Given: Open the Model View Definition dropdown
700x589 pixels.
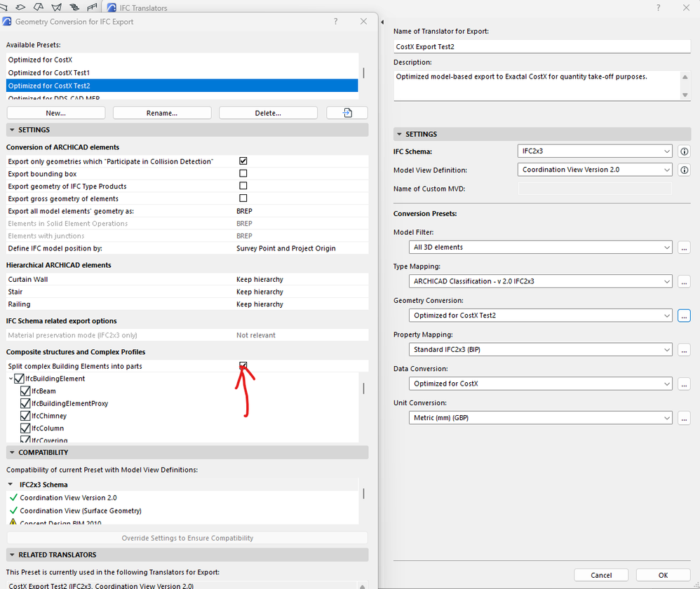Looking at the screenshot, I should pyautogui.click(x=595, y=170).
